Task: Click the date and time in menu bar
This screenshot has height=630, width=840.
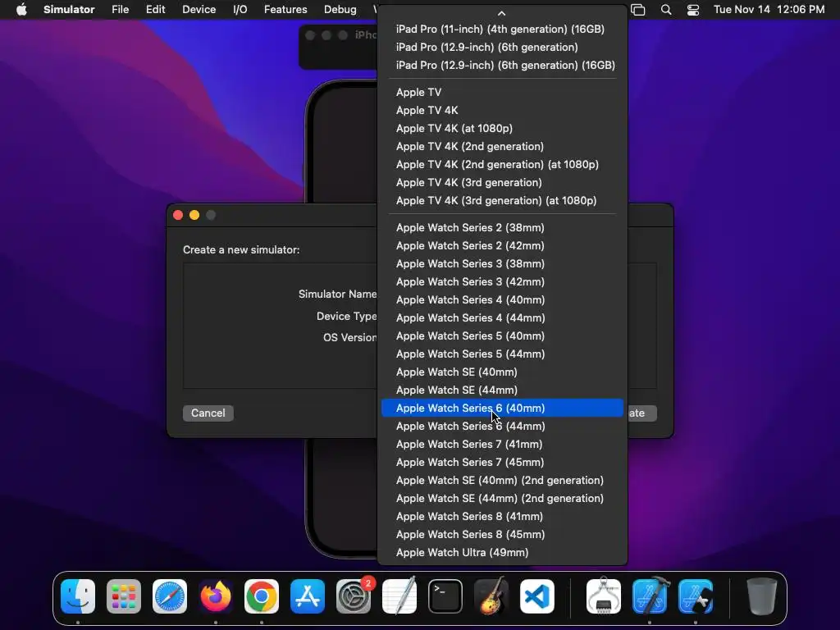Action: click(x=769, y=9)
